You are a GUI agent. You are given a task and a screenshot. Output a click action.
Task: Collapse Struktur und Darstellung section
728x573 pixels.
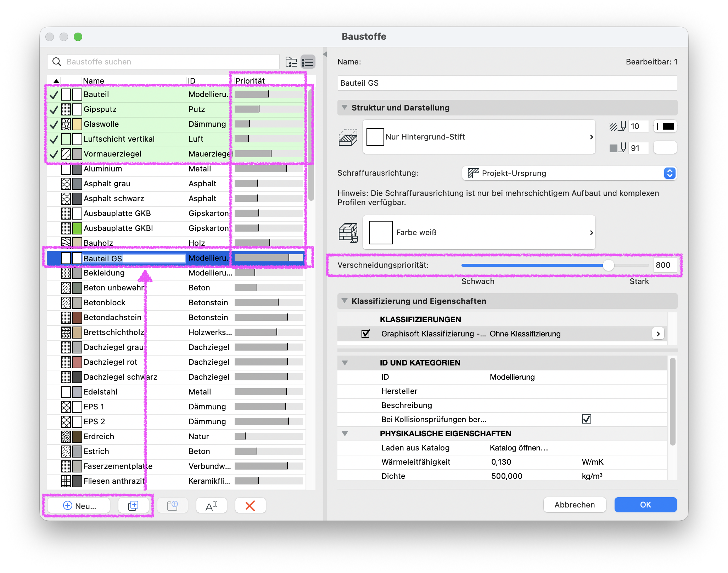point(344,107)
